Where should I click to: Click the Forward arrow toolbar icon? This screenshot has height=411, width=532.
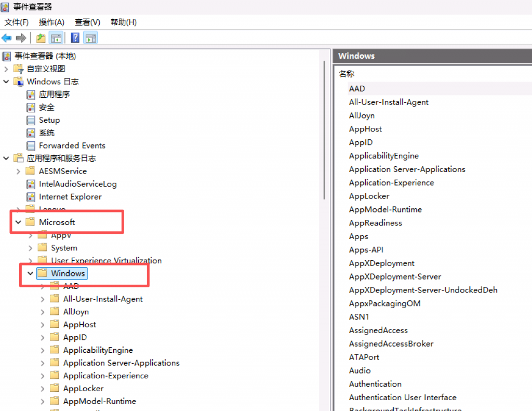(x=21, y=38)
